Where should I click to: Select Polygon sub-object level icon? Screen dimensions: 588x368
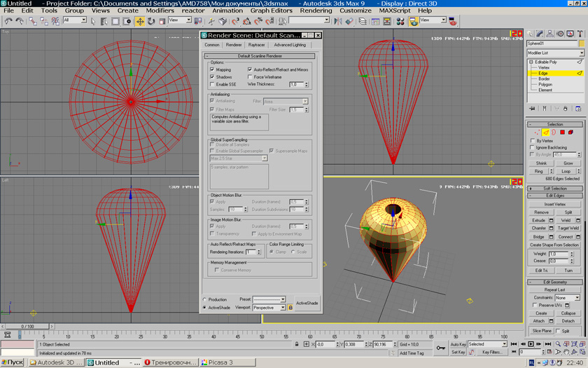click(562, 132)
